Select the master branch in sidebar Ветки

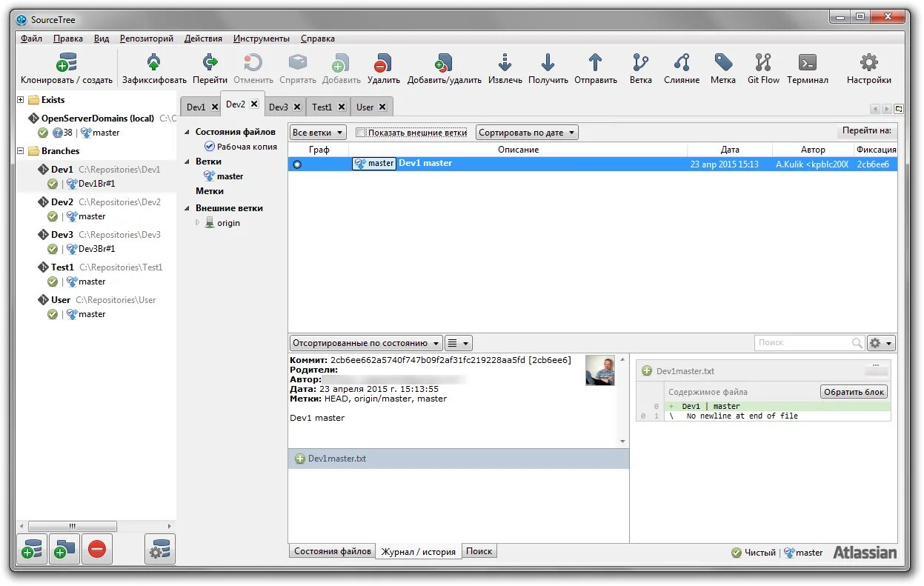[x=230, y=176]
